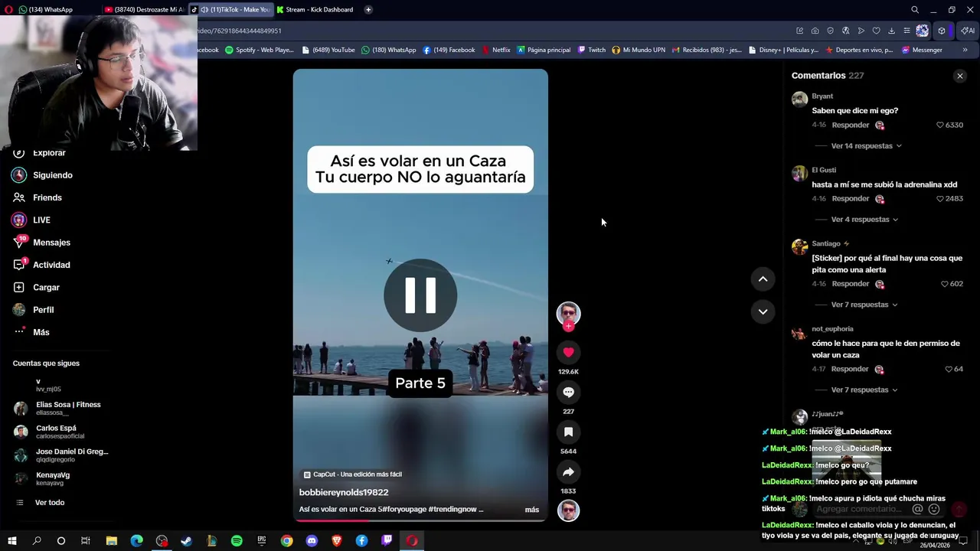Open a new browser tab with plus
Viewport: 980px width, 551px height.
tap(368, 10)
